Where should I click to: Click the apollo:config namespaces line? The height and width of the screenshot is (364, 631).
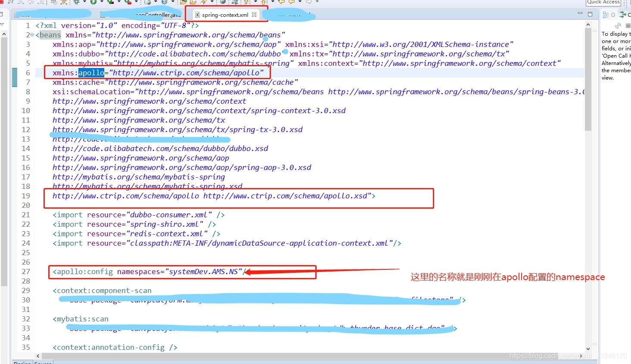(x=149, y=271)
